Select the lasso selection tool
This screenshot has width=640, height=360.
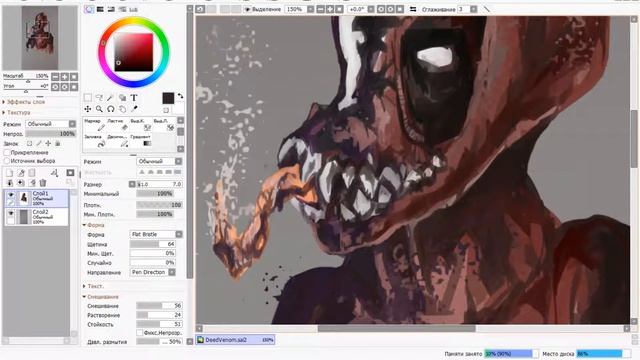click(99, 98)
